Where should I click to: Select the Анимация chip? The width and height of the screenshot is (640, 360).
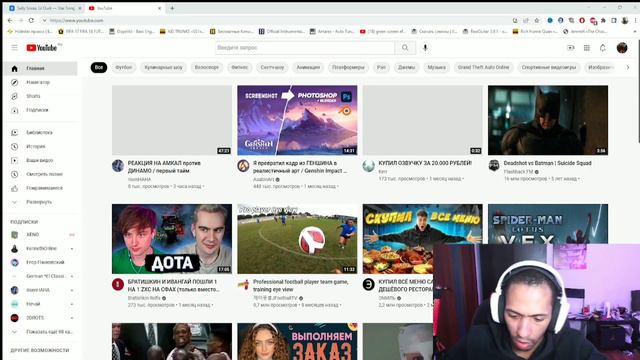(308, 67)
